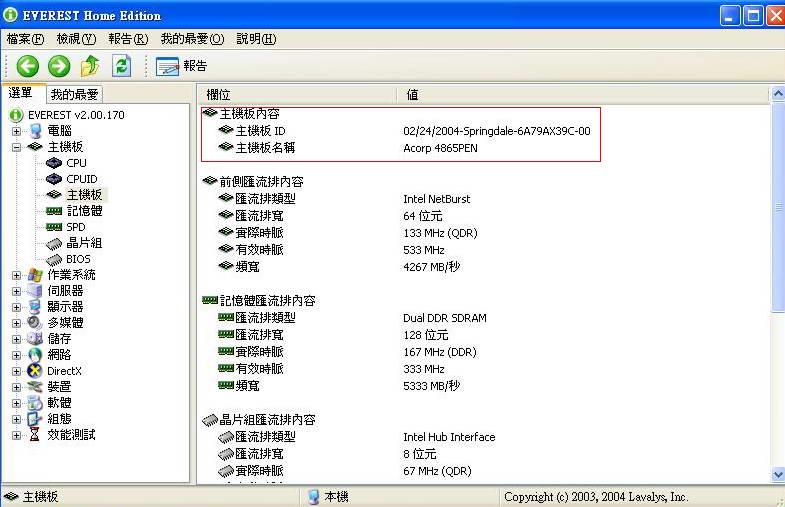Viewport: 785px width, 507px height.
Task: Click the 顯示器 display icon
Action: [x=35, y=307]
